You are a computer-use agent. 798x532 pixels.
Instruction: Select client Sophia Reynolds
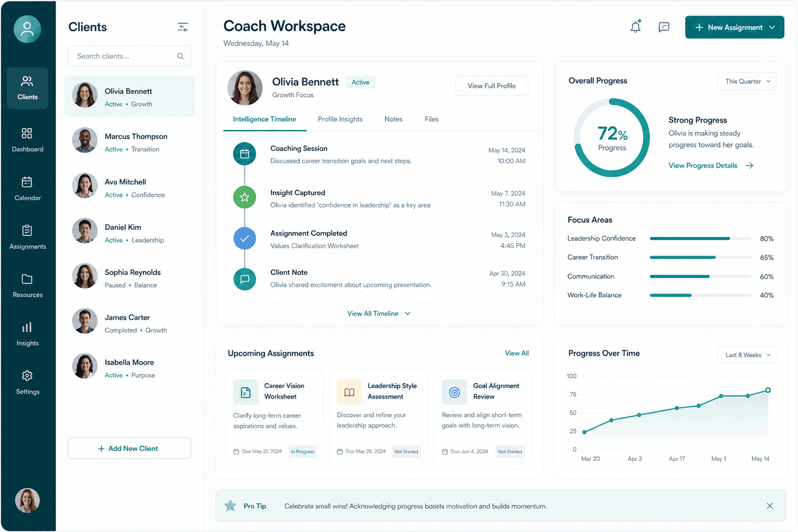point(129,277)
